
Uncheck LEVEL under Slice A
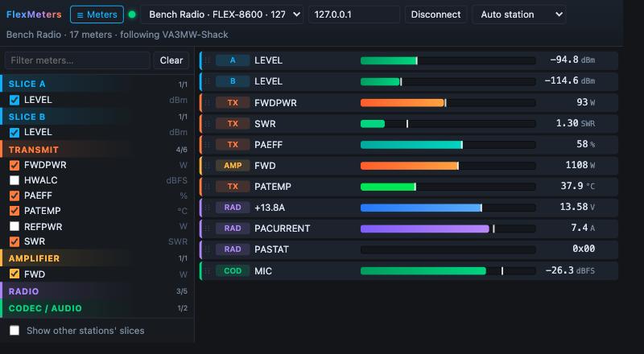click(14, 100)
